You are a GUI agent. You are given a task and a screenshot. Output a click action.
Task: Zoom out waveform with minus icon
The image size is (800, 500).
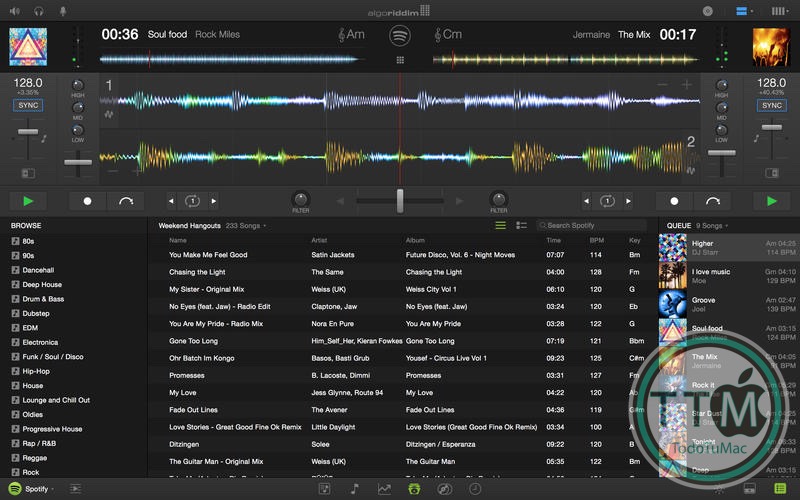(x=662, y=85)
